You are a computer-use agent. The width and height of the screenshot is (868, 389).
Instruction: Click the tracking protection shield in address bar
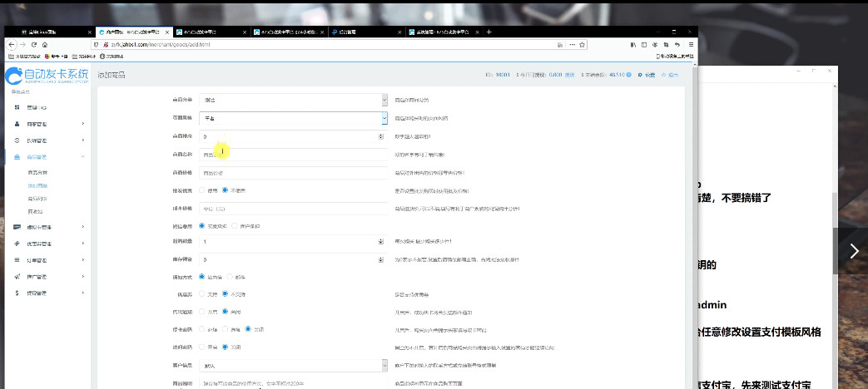click(97, 45)
